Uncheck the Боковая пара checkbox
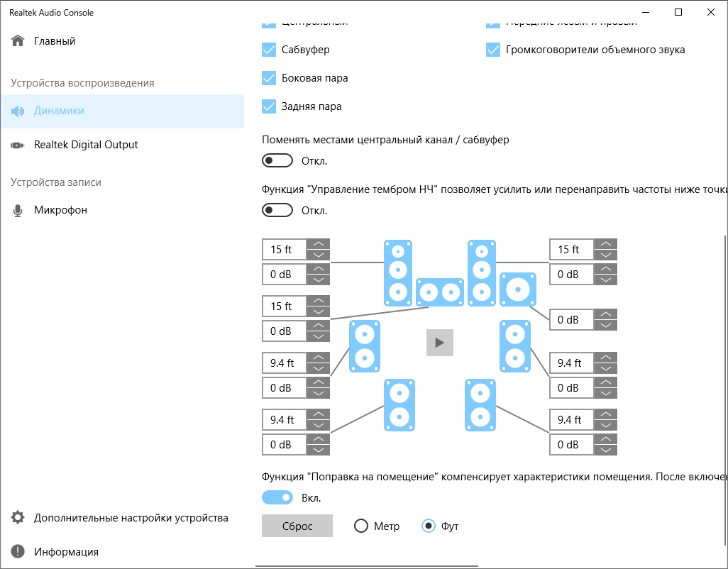This screenshot has width=728, height=569. coord(269,78)
